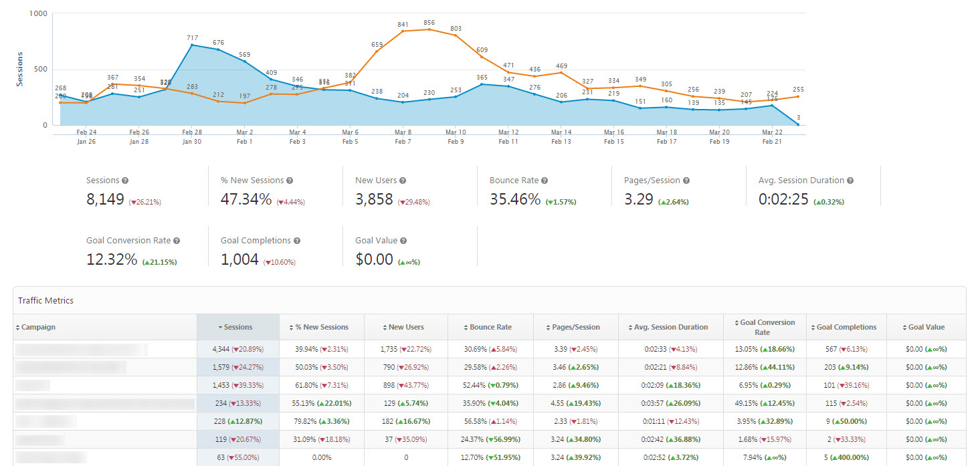Sort table by Goal Value column
The height and width of the screenshot is (466, 980).
[x=926, y=328]
